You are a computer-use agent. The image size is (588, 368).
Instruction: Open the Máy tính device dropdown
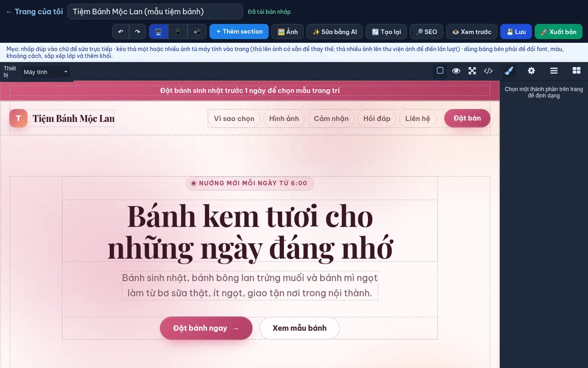[x=46, y=72]
